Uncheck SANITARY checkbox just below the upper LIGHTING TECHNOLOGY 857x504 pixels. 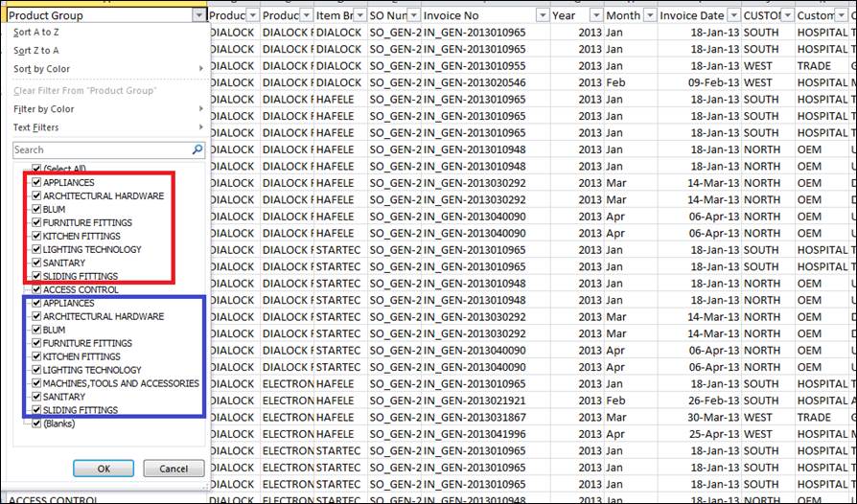pyautogui.click(x=36, y=263)
